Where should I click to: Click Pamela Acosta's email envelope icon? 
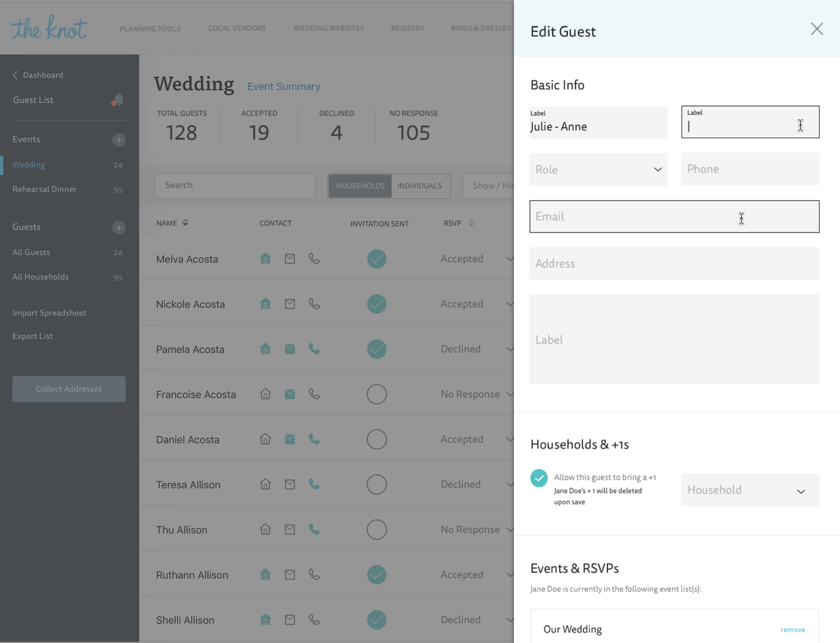pyautogui.click(x=290, y=349)
